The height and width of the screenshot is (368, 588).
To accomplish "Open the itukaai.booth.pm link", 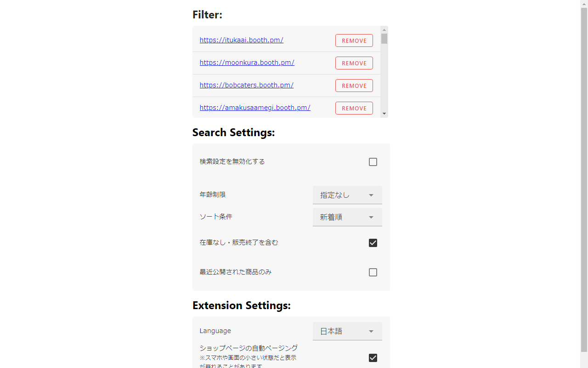I will click(241, 40).
